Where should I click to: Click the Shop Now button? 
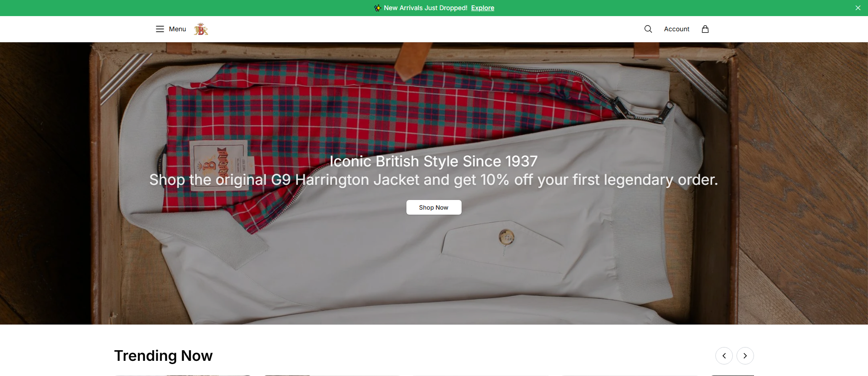click(x=434, y=207)
